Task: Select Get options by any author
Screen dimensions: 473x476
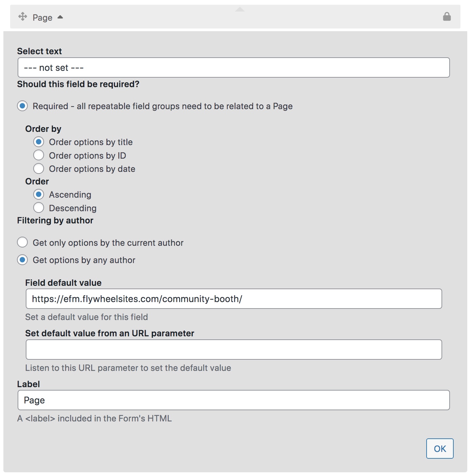Action: (x=22, y=260)
